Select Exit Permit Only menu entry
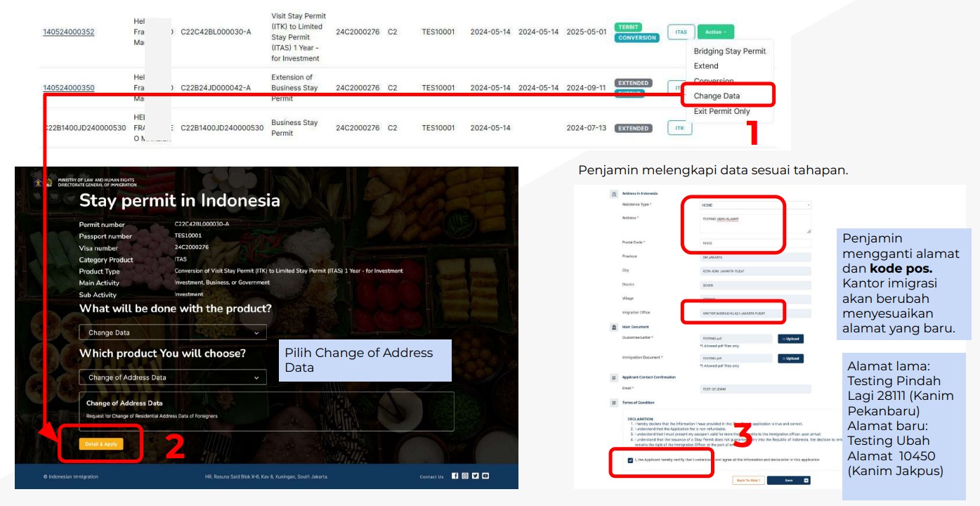Screen dimensions: 980x506 click(721, 111)
